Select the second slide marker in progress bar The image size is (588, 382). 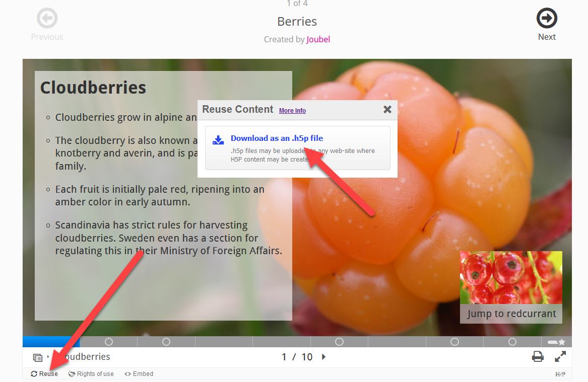coord(109,342)
